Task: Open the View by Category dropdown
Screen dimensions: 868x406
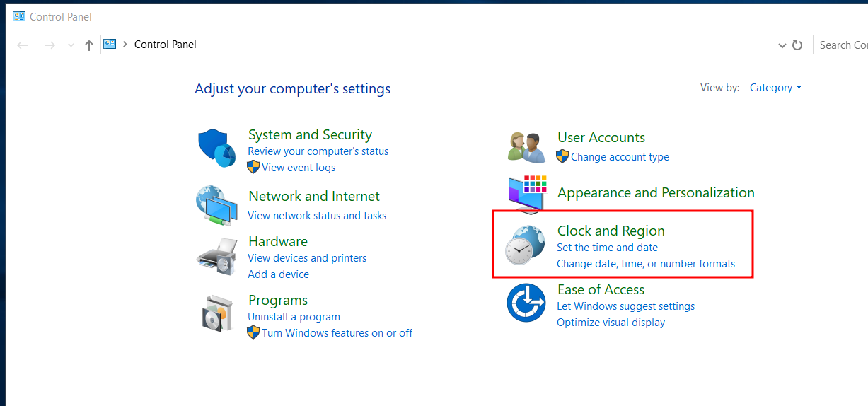Action: 775,88
